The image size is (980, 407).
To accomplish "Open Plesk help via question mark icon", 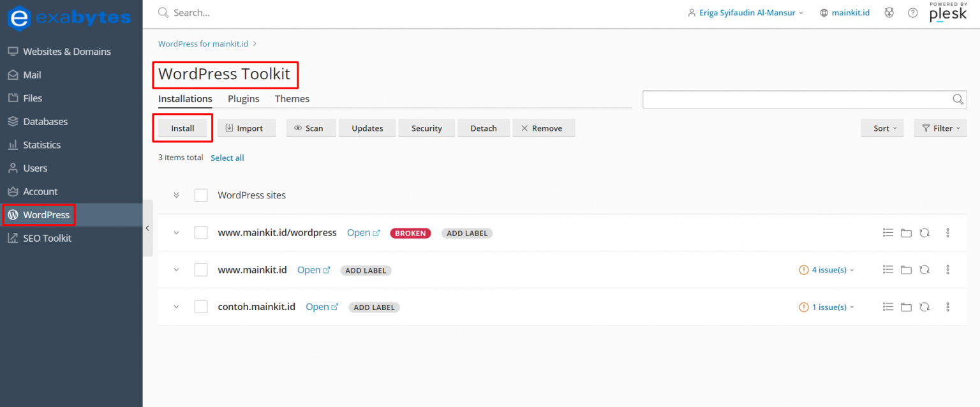I will tap(912, 12).
